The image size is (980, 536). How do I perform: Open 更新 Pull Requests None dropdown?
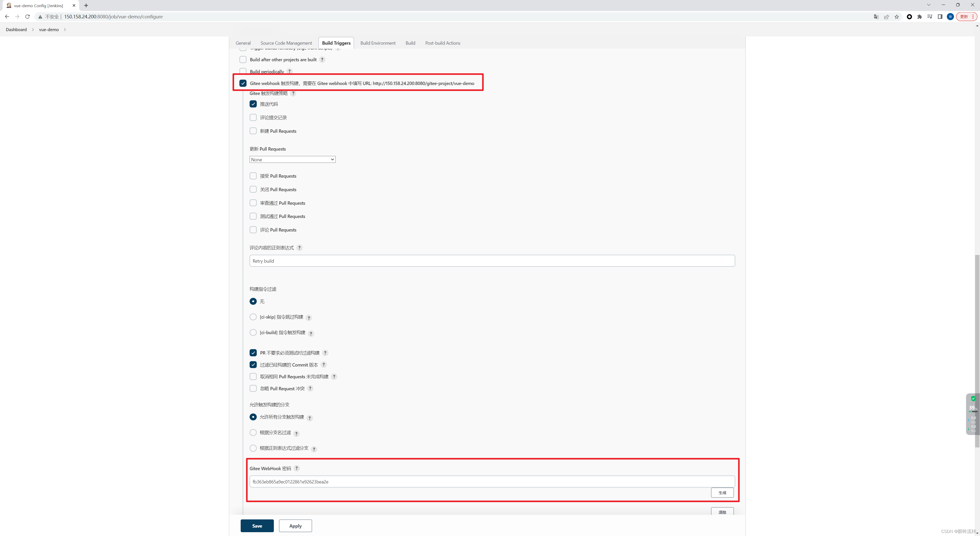pyautogui.click(x=292, y=159)
